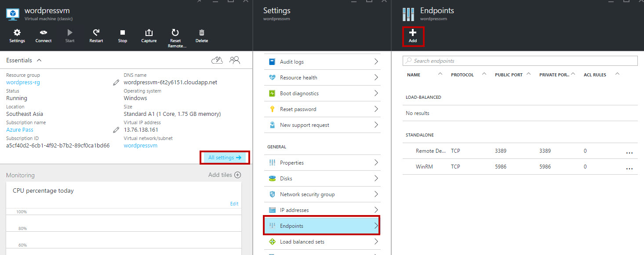Click the Reset password key icon
Image resolution: width=644 pixels, height=255 pixels.
272,109
